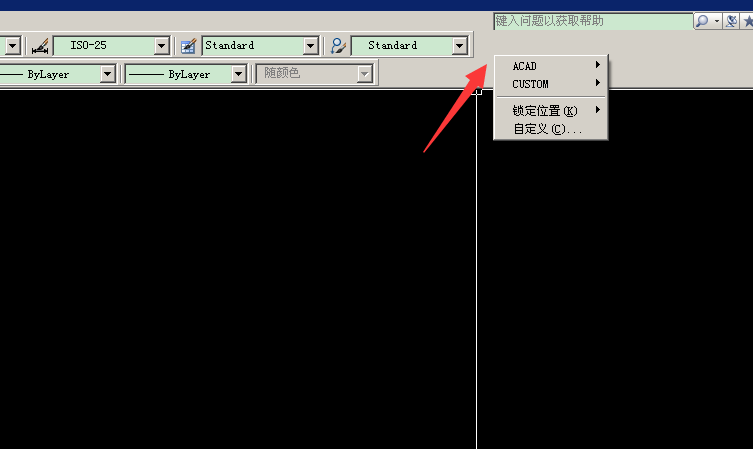The image size is (753, 449).
Task: Click the dropdown arrow left of dimension style icon
Action: pos(13,46)
